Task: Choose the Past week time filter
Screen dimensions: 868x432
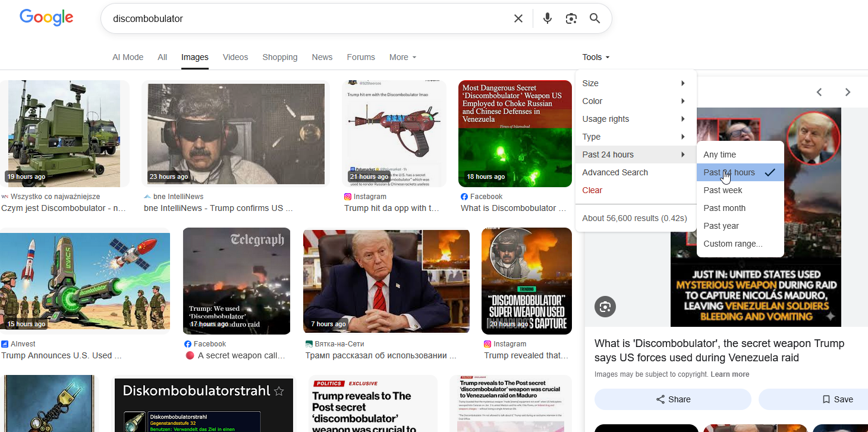Action: (x=722, y=190)
